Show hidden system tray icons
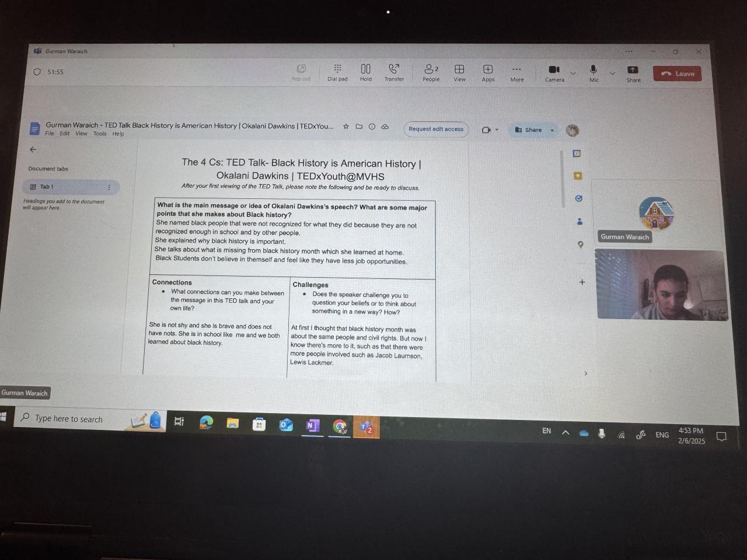 565,432
